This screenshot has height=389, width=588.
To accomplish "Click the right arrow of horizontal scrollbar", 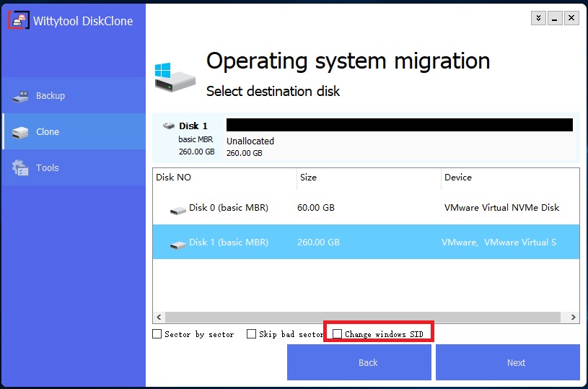I will [574, 317].
